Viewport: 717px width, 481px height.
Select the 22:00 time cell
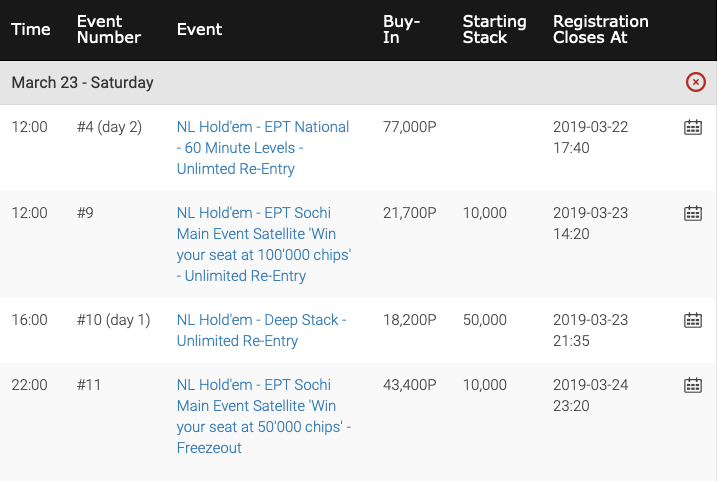[x=29, y=385]
